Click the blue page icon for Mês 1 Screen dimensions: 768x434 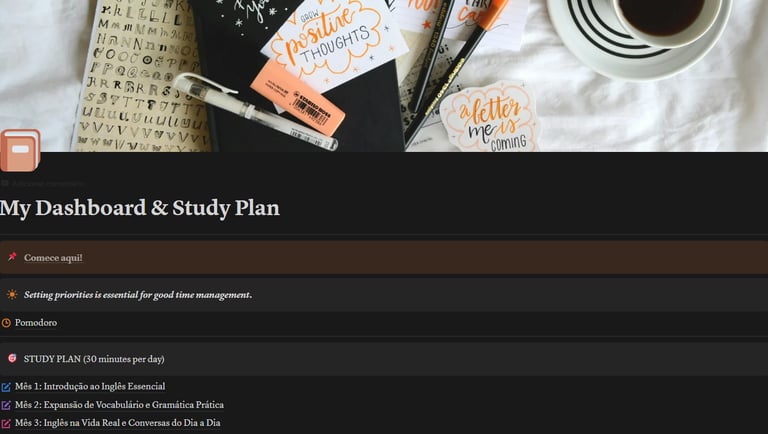point(6,387)
